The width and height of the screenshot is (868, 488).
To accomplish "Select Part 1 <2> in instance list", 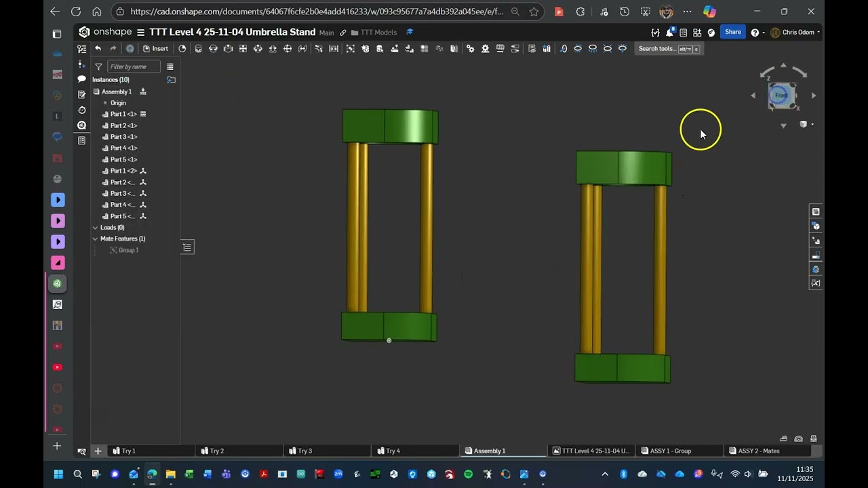I will (123, 171).
